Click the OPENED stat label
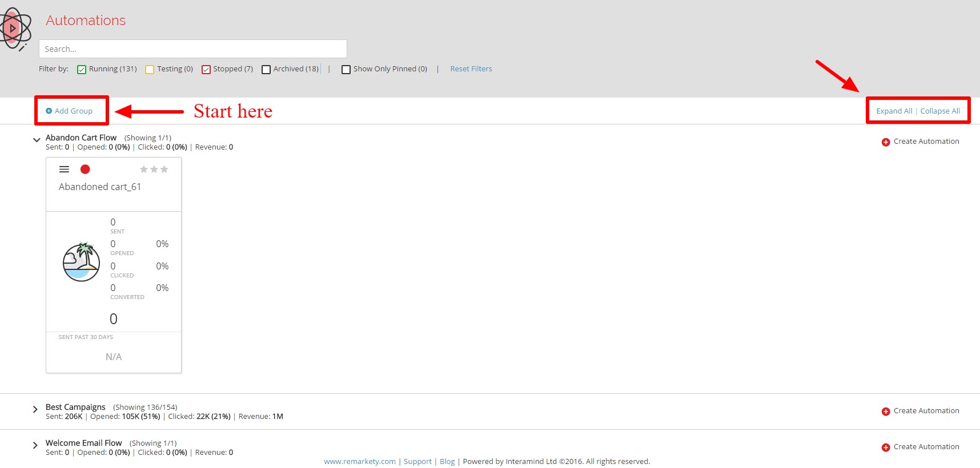Viewport: 980px width, 468px height. tap(122, 253)
